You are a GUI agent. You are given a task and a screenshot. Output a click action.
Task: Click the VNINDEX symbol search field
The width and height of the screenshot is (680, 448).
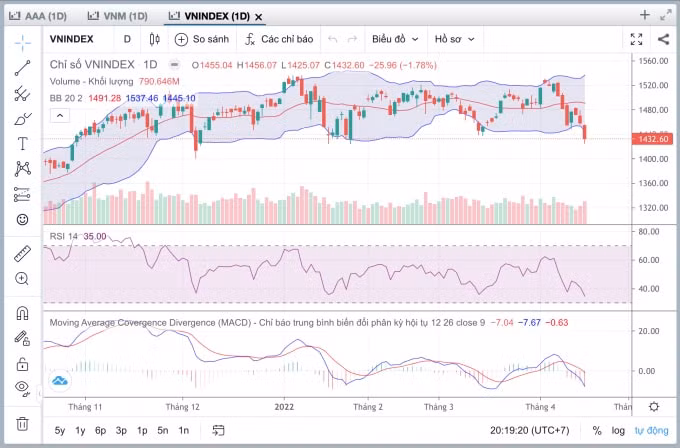(72, 39)
